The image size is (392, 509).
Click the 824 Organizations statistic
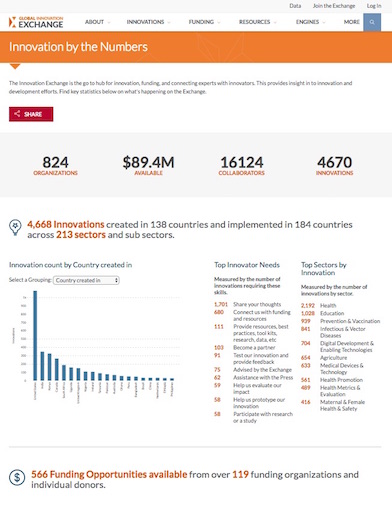pyautogui.click(x=55, y=166)
